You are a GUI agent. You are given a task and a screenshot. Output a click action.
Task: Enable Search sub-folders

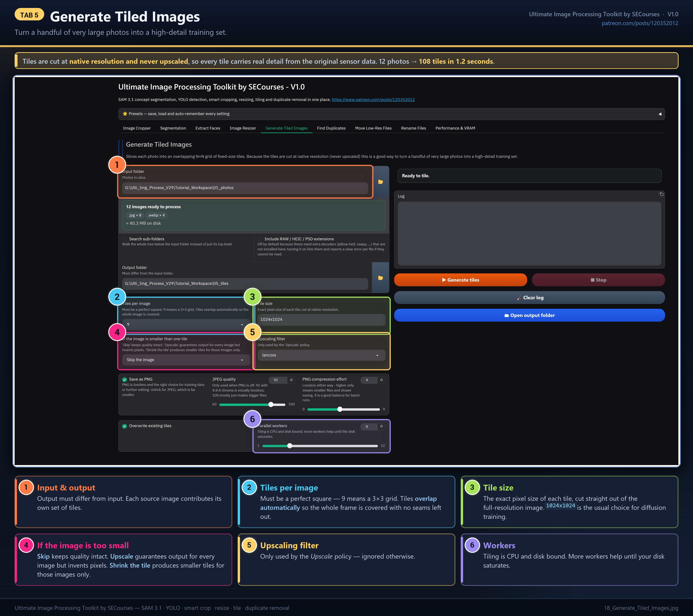coord(124,239)
